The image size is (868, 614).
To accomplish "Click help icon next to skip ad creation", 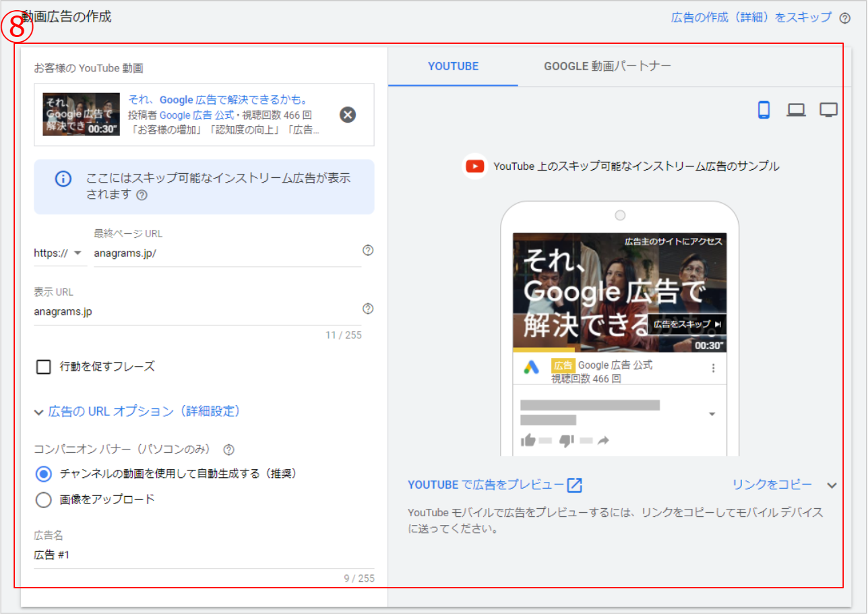I will (x=845, y=18).
